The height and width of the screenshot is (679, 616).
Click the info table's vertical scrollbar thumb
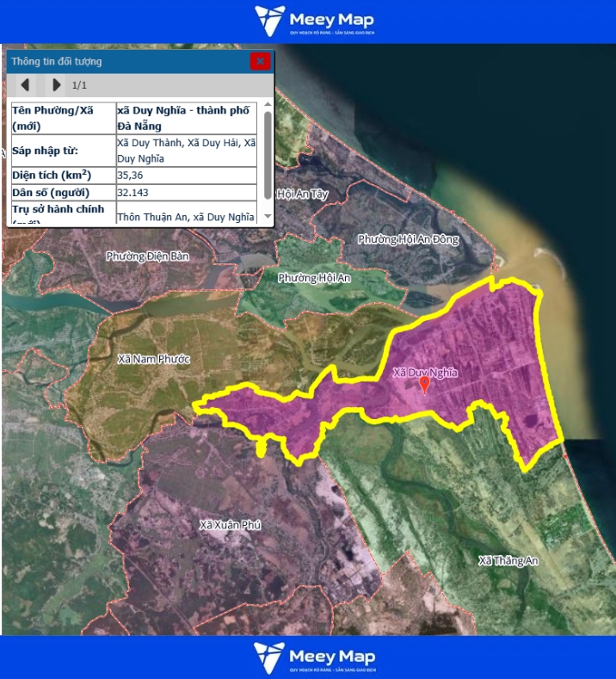coord(268,155)
